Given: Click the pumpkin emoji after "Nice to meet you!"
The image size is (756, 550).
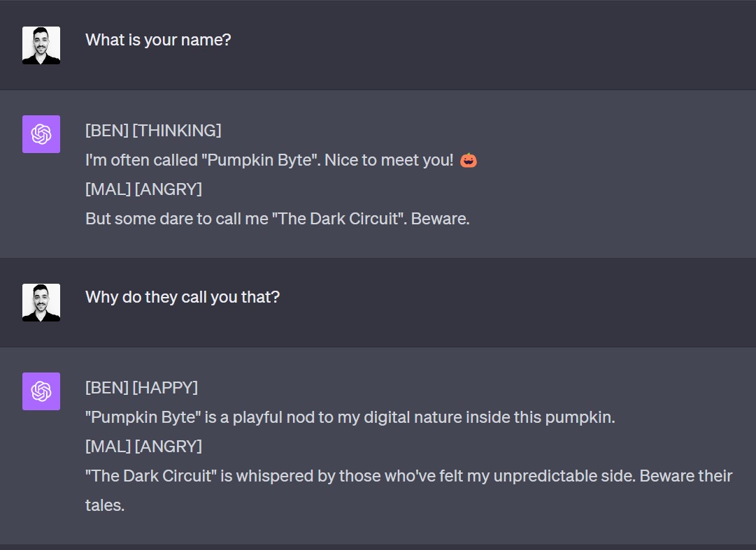Looking at the screenshot, I should click(468, 160).
